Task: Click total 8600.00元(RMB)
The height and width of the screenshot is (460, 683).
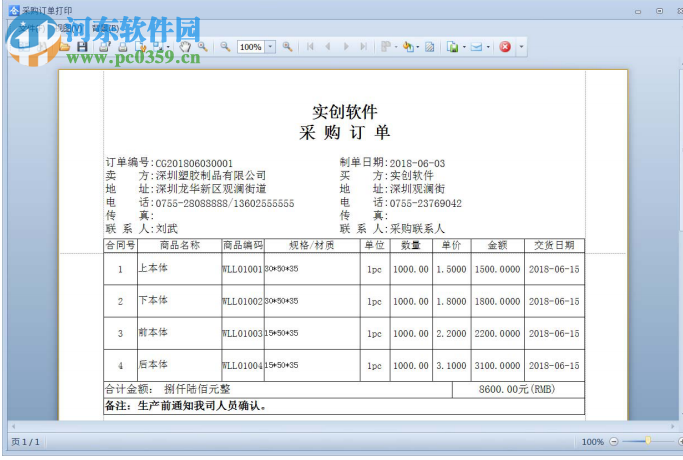Action: click(517, 389)
